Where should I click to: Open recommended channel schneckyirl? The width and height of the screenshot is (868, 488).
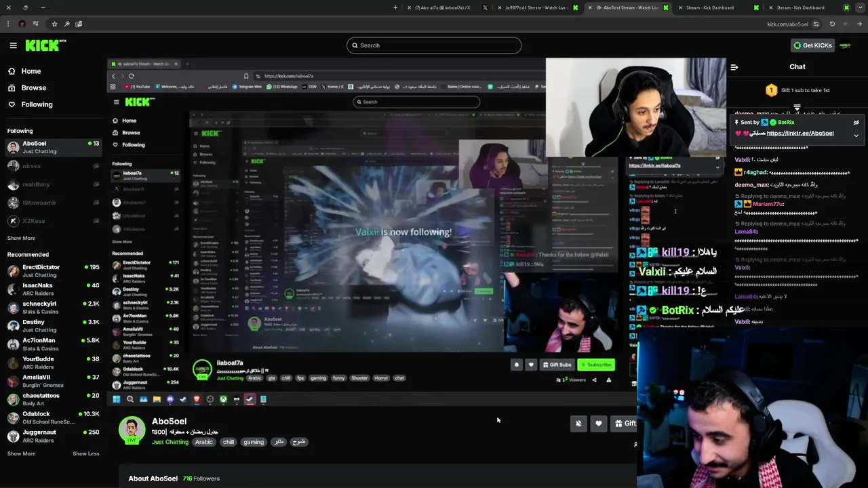[53, 308]
